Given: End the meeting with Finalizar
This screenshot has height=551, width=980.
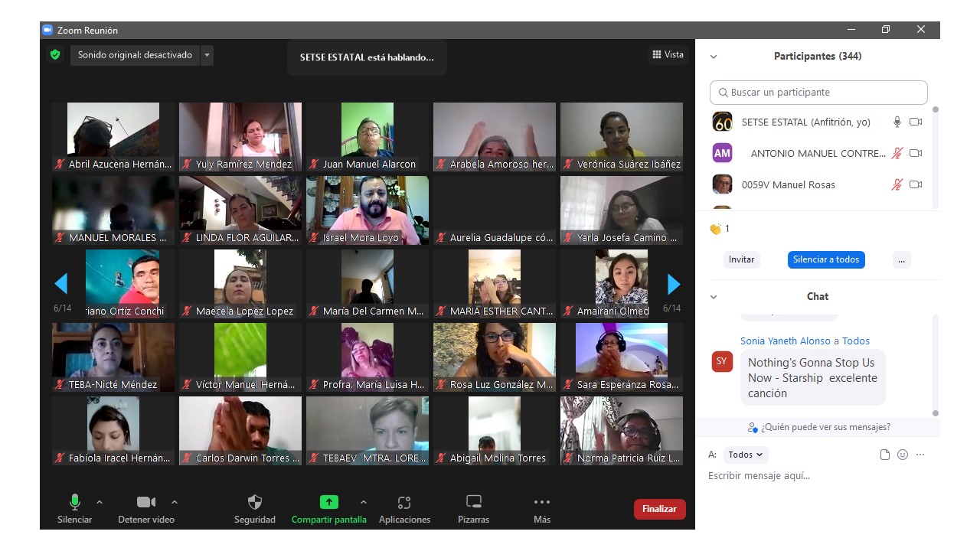Looking at the screenshot, I should [660, 509].
